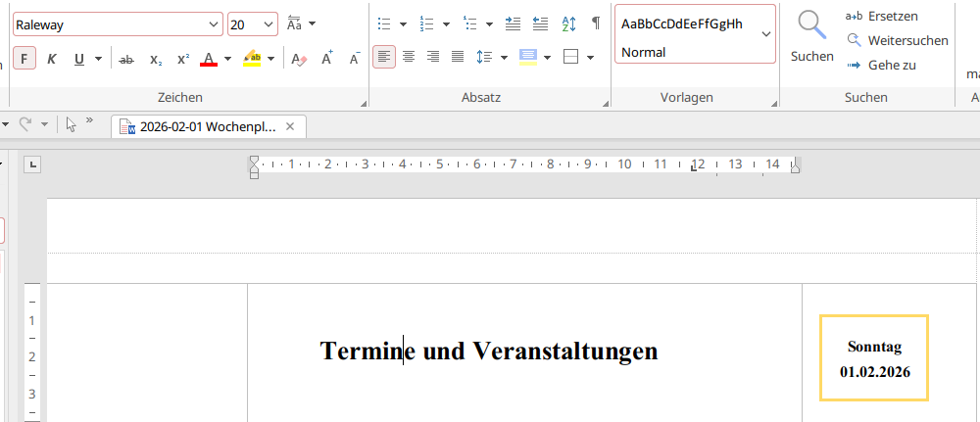Viewport: 980px width, 422px height.
Task: Toggle underline (U) formatting
Action: click(79, 59)
